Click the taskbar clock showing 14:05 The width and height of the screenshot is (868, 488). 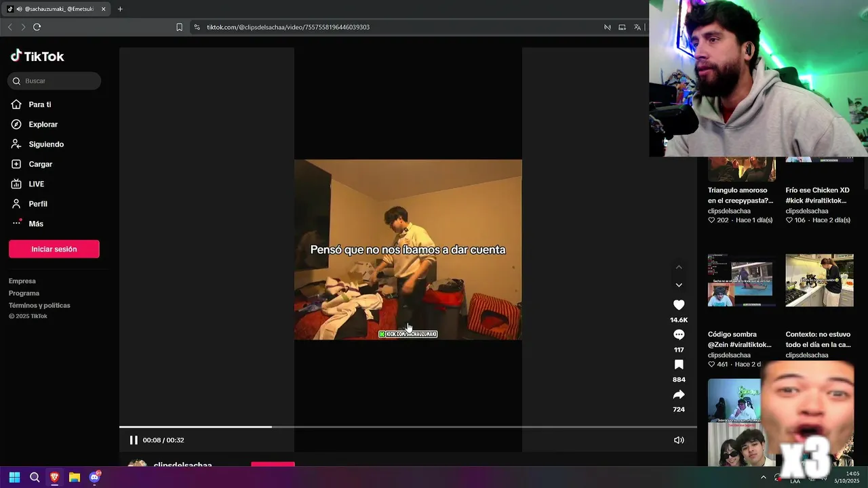[847, 477]
